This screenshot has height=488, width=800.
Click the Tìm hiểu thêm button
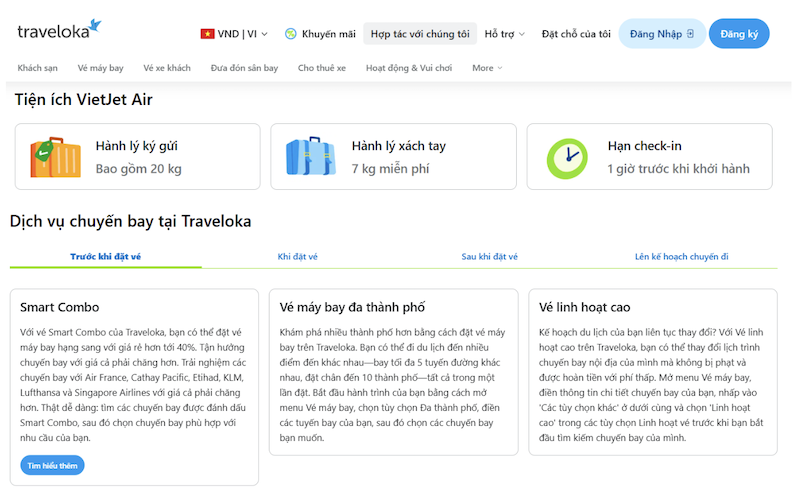coord(52,465)
